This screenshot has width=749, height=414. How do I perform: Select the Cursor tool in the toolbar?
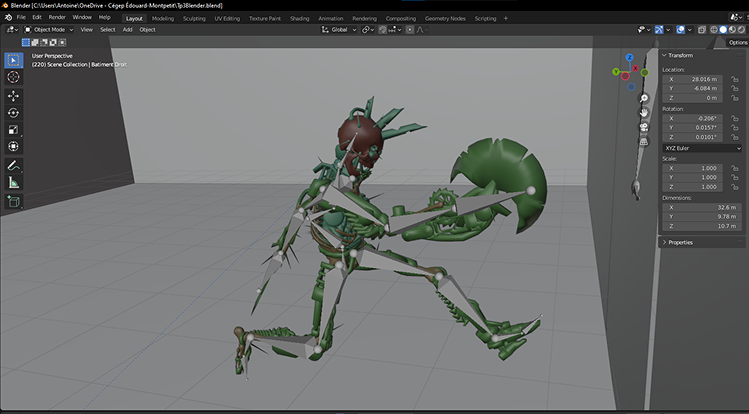pos(13,77)
